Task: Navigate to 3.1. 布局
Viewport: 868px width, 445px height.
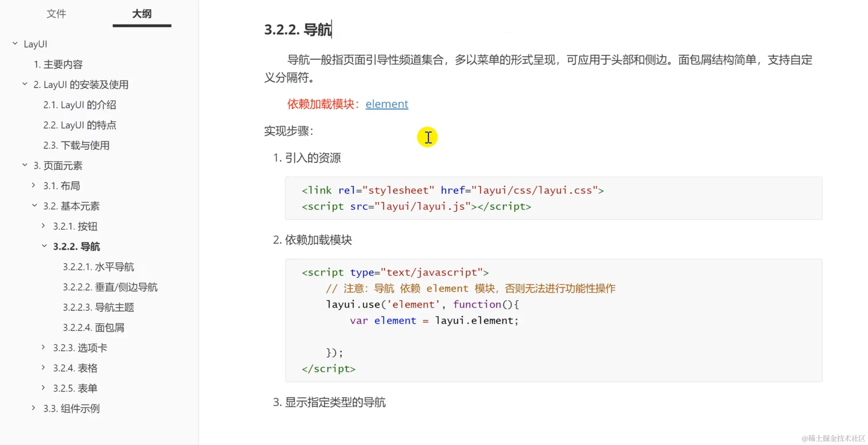Action: (62, 186)
